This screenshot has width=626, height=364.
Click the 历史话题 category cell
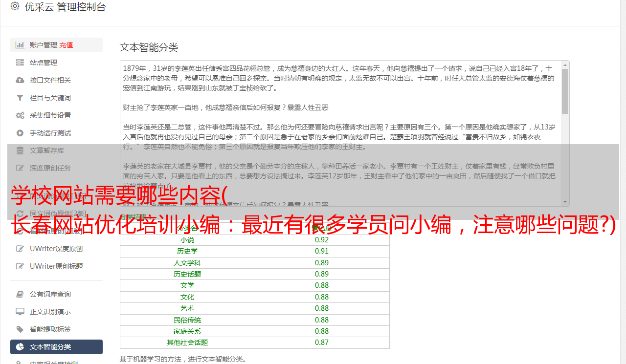[x=187, y=274]
